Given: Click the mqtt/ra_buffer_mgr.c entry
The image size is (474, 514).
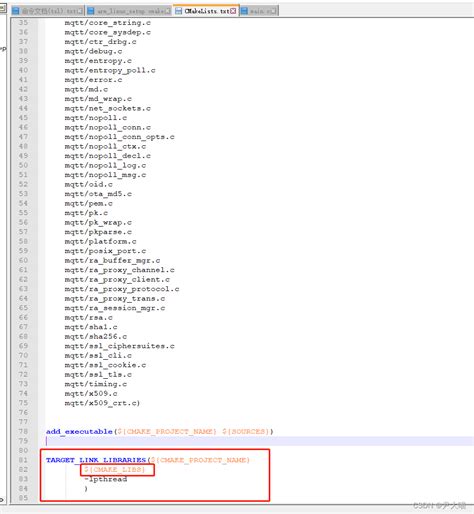Looking at the screenshot, I should 112,260.
